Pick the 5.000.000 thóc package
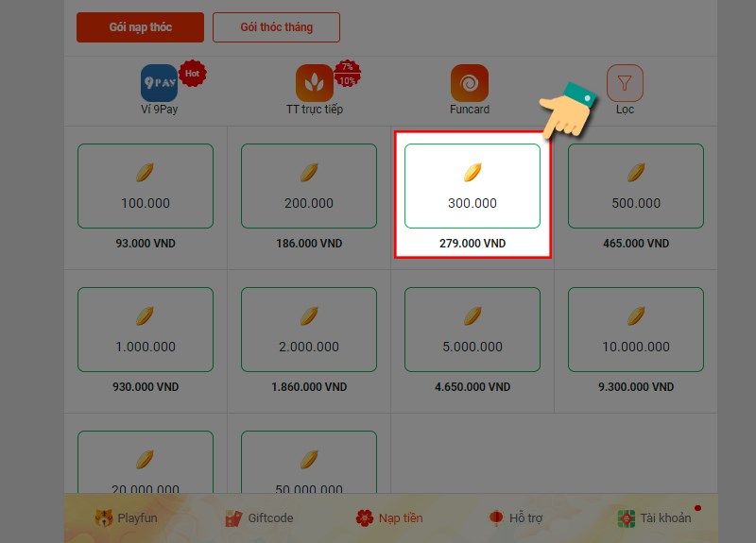756x543 pixels. tap(472, 330)
